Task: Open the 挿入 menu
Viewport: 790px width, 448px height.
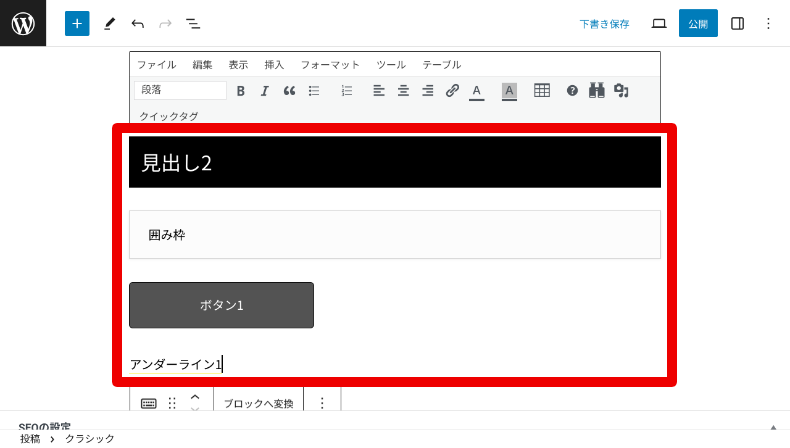Action: [x=274, y=65]
